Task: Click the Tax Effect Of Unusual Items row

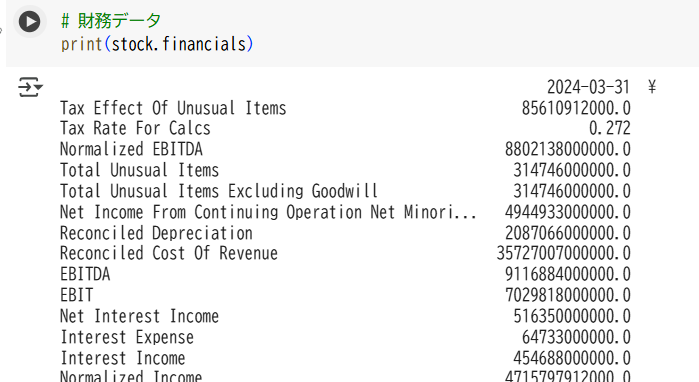Action: (x=345, y=108)
